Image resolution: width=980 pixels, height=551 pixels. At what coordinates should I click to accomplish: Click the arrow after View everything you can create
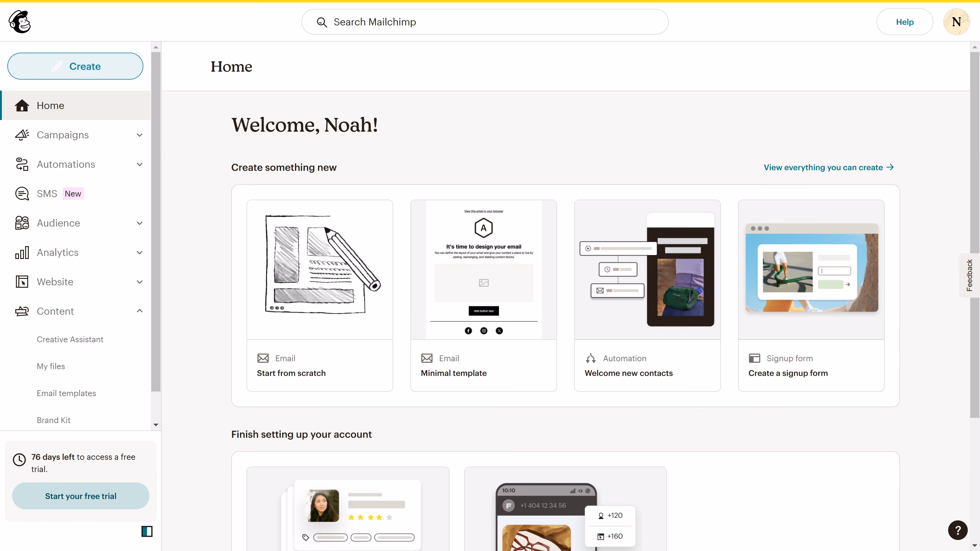[x=890, y=167]
